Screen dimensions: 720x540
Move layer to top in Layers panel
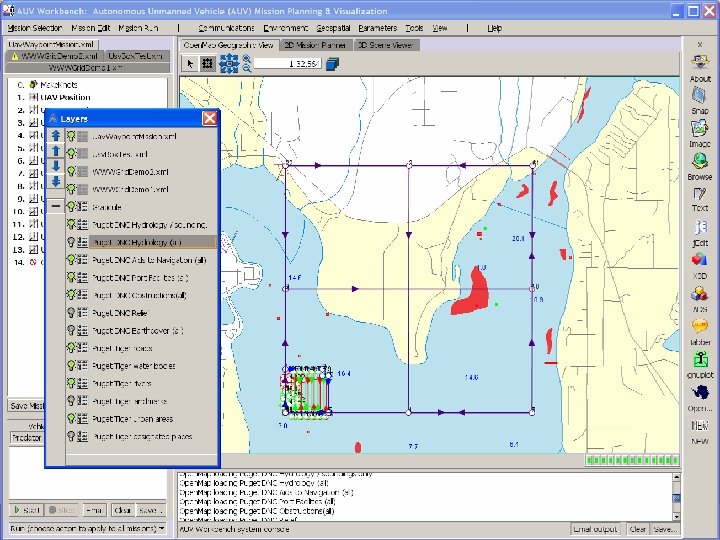pos(56,135)
